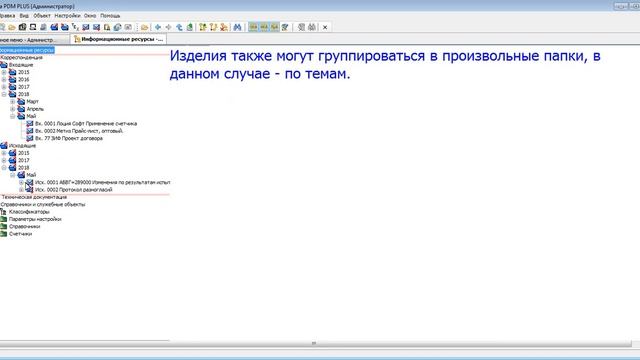
Task: Click the Параметры настройки green folder icon
Action: point(4,219)
